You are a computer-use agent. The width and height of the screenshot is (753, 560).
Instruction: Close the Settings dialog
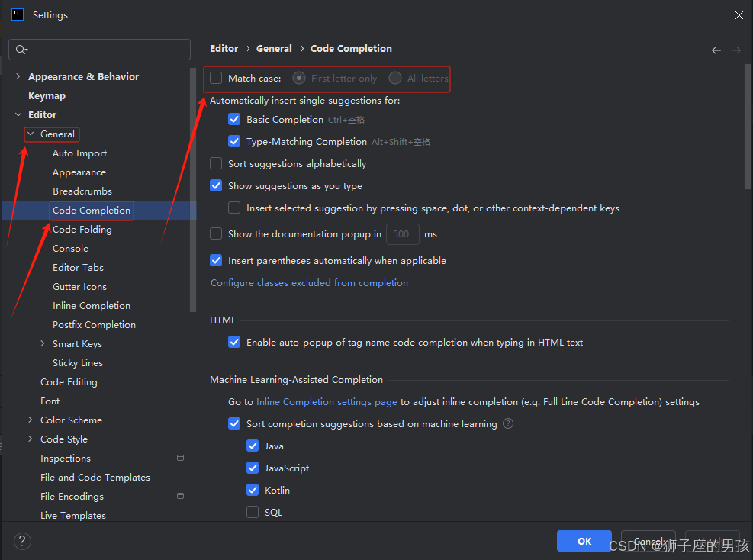click(739, 15)
